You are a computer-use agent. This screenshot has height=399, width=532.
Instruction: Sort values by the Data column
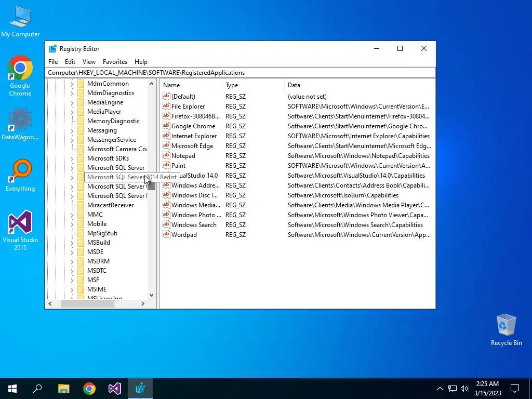click(x=360, y=85)
